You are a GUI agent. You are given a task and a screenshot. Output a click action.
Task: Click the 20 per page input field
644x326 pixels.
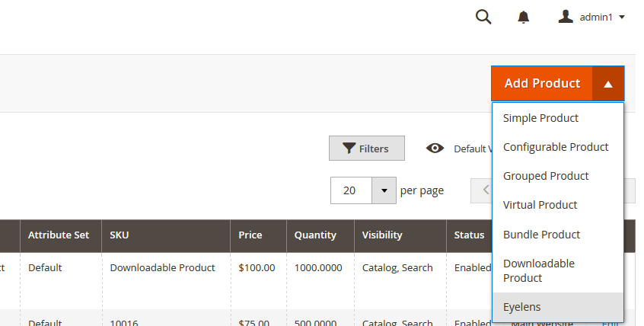click(351, 190)
